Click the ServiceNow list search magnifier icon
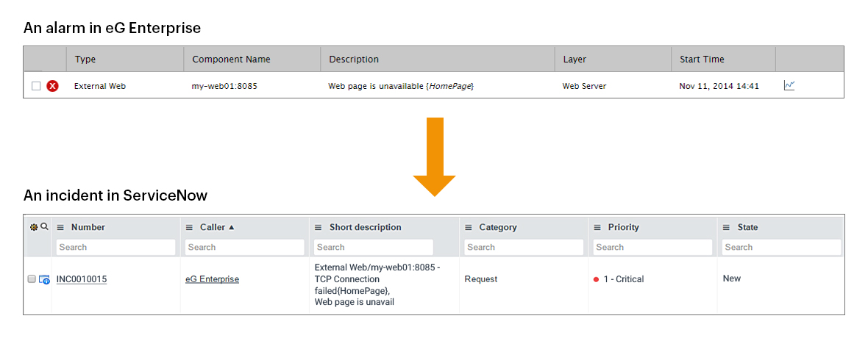The width and height of the screenshot is (868, 338). click(44, 227)
